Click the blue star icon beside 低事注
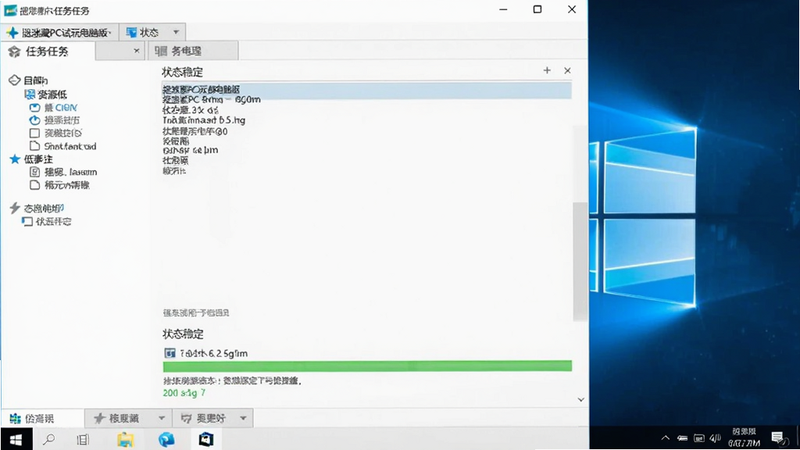This screenshot has width=800, height=450. coord(15,159)
